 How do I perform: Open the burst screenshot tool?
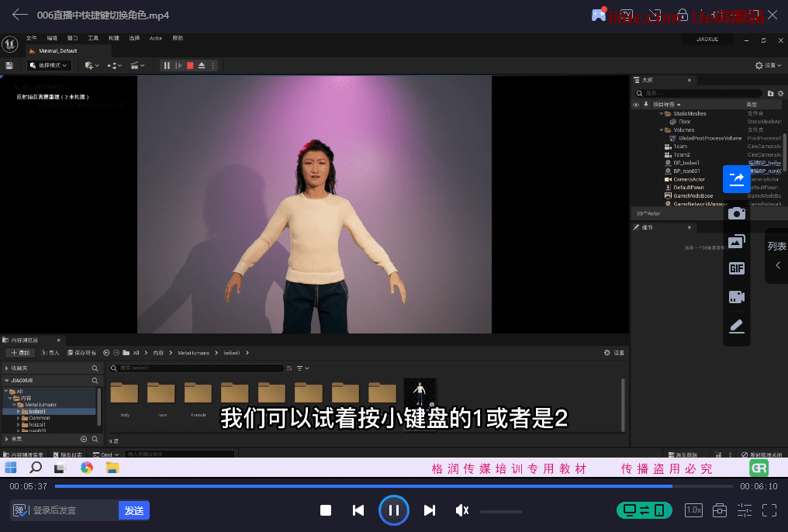[736, 241]
